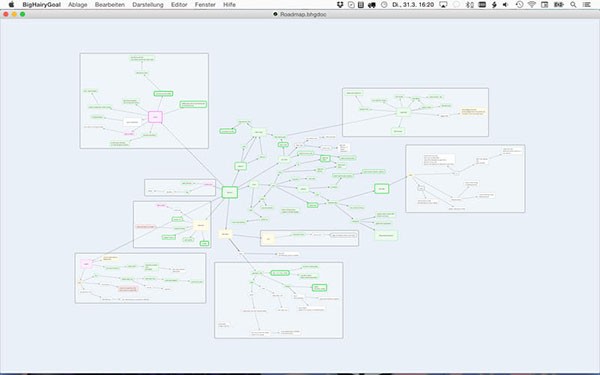Click the date and time display
Screen dimensions: 600x375
click(413, 5)
